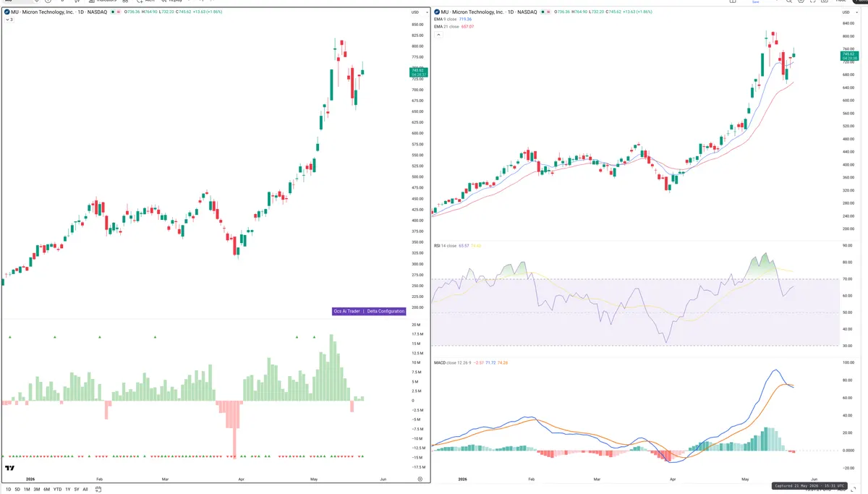
Task: Select the RSI 14 close indicator legend
Action: click(445, 246)
